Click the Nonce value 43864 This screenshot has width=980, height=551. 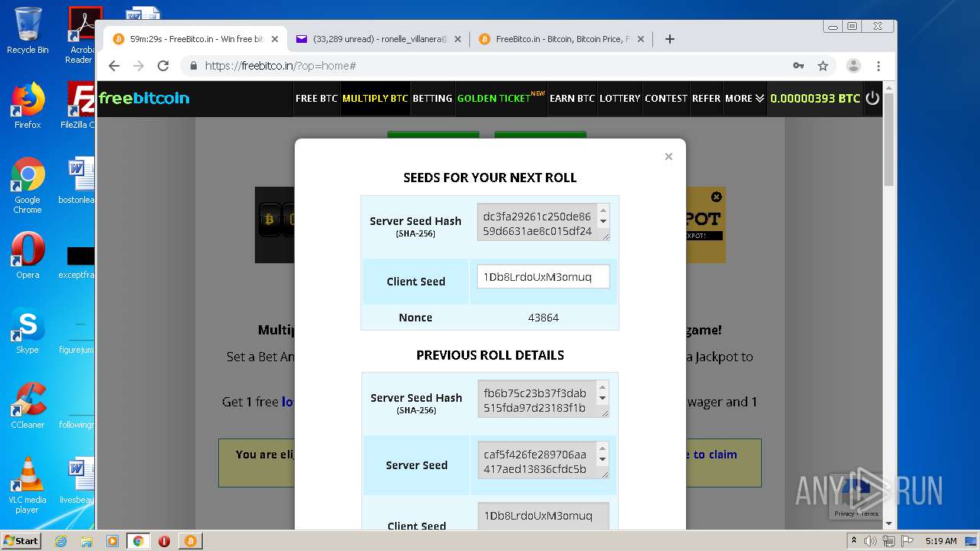coord(544,318)
